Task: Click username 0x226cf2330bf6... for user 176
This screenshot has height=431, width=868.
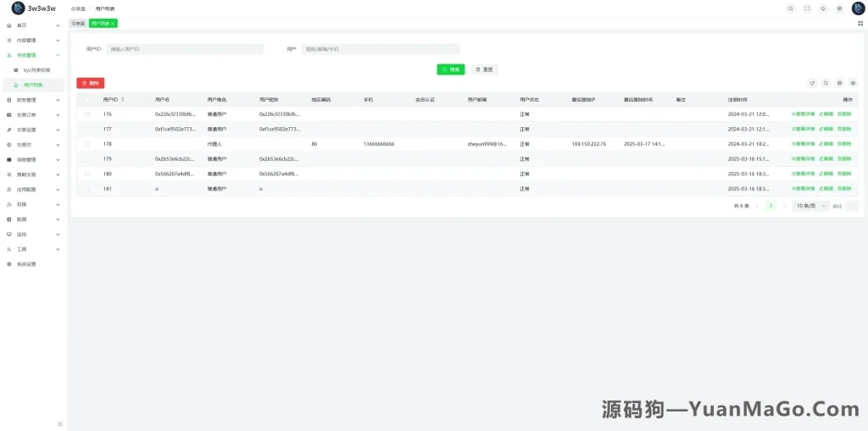Action: tap(175, 114)
